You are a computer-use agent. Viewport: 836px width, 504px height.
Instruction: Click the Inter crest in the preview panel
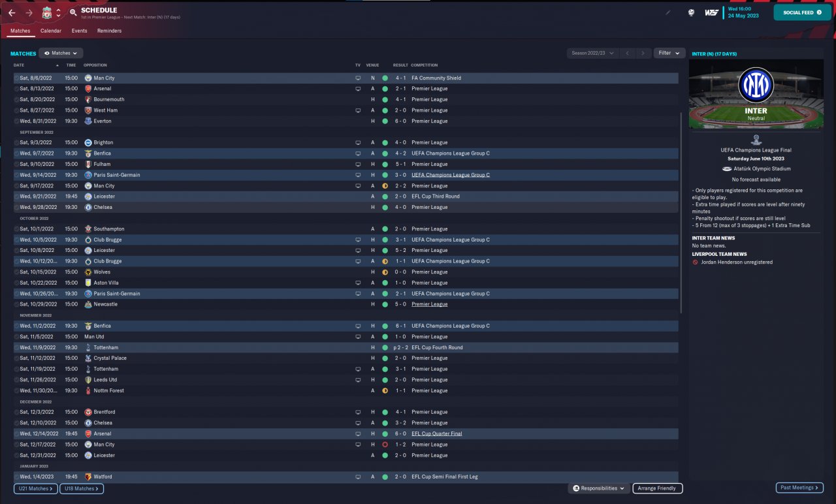click(x=756, y=85)
